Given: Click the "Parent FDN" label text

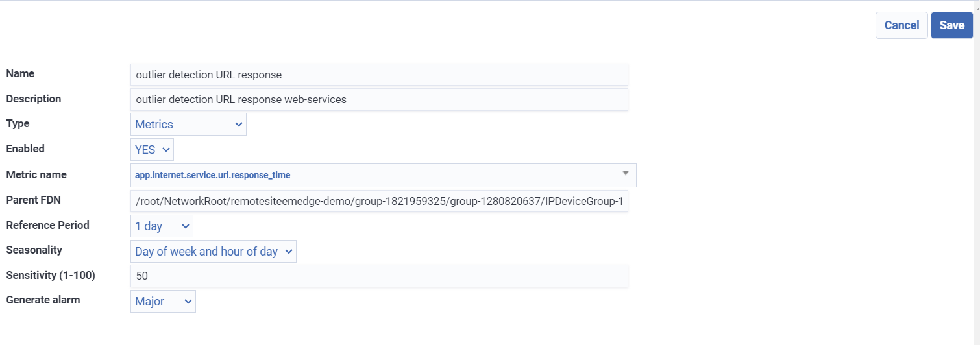Looking at the screenshot, I should pyautogui.click(x=33, y=200).
